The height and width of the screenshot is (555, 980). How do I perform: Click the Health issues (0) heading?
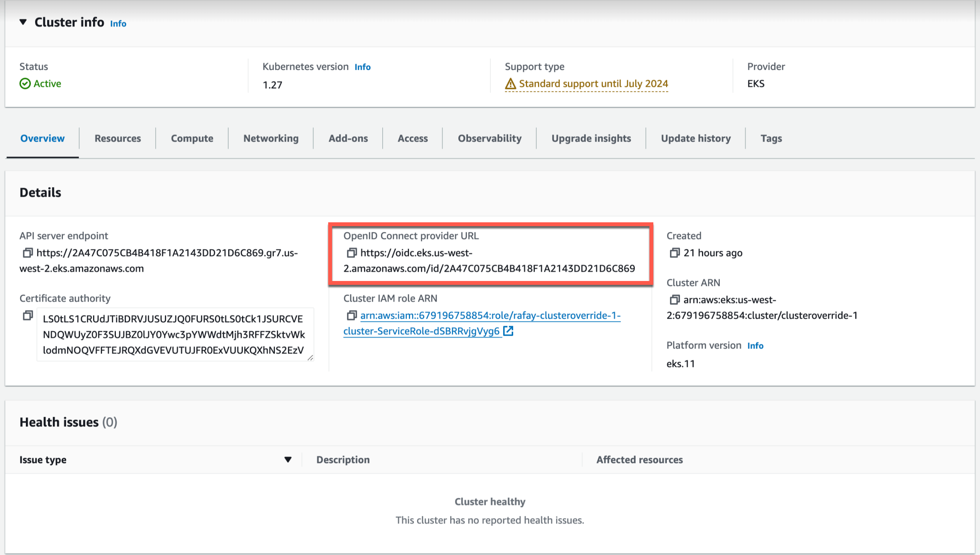pos(68,422)
